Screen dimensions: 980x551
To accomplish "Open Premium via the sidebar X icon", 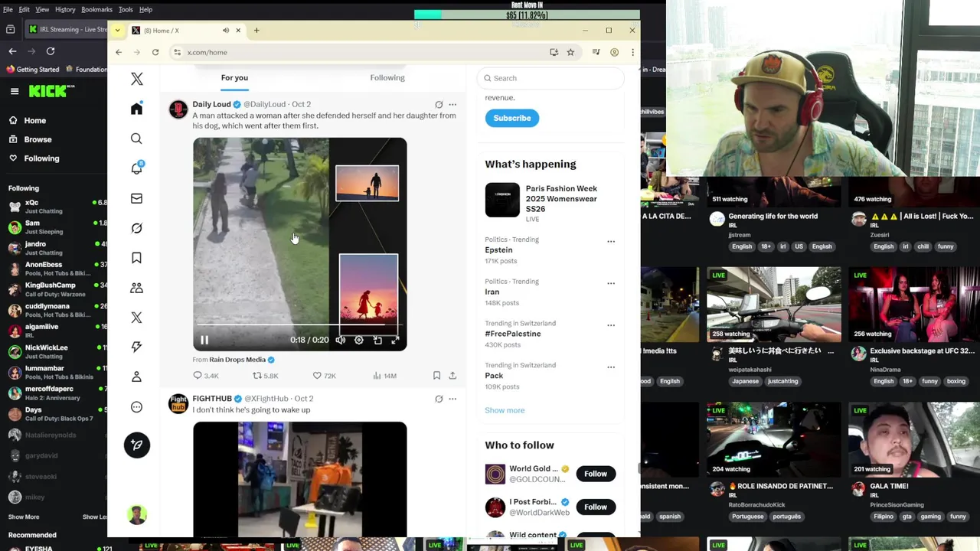I will tap(136, 318).
